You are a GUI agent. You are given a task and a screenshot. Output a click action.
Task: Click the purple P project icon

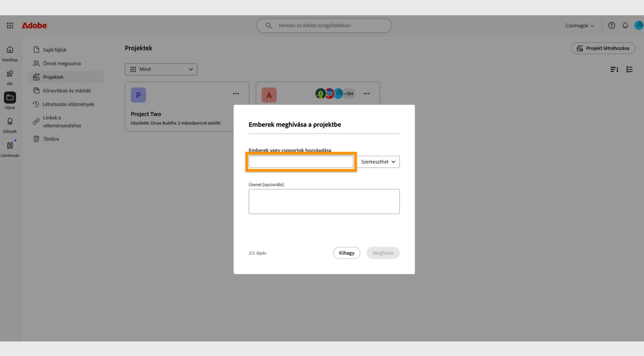(x=138, y=95)
